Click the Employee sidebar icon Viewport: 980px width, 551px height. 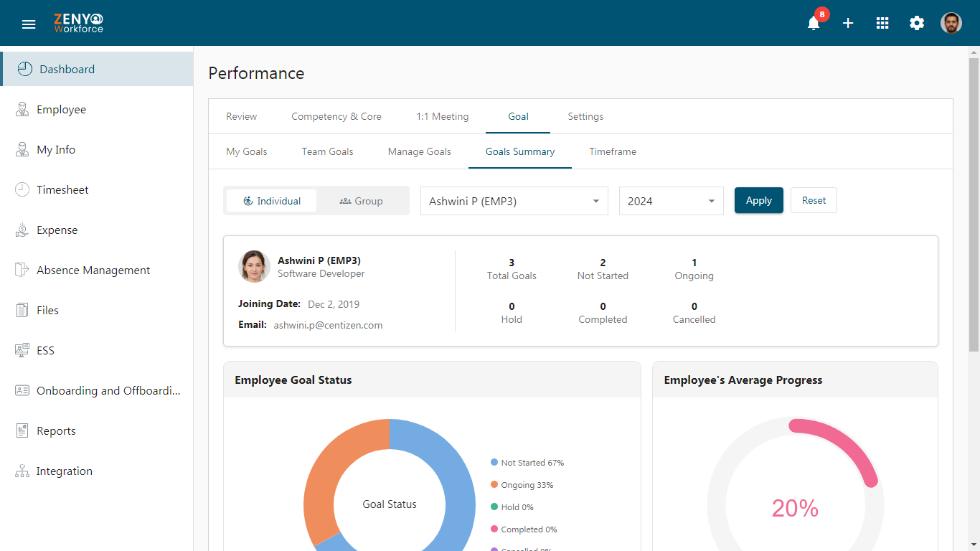(x=22, y=109)
